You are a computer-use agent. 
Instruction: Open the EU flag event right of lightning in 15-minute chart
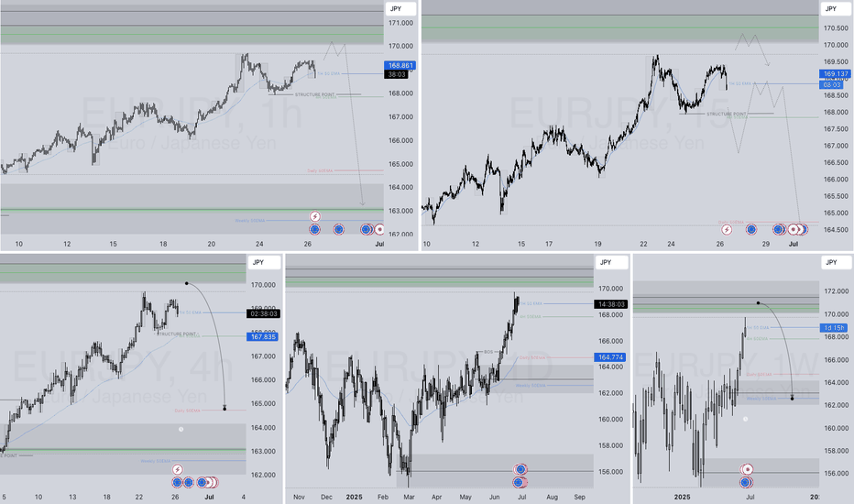(751, 229)
